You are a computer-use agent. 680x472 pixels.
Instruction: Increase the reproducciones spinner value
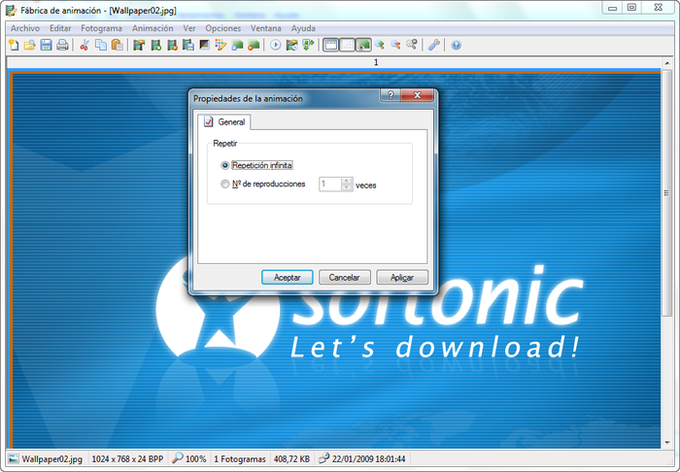[x=347, y=180]
